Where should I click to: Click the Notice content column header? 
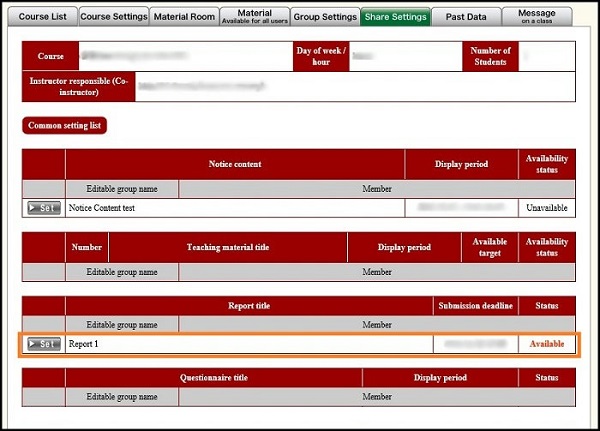pyautogui.click(x=235, y=164)
